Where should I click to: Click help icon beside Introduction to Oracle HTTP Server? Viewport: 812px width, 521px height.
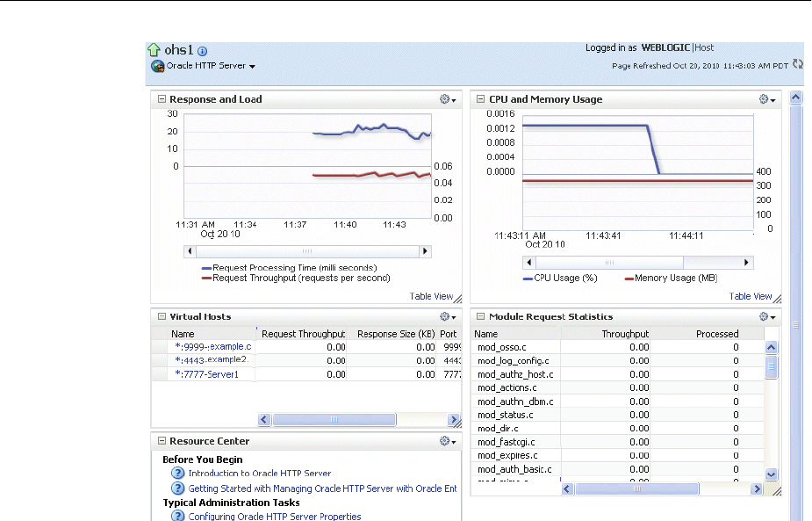click(x=178, y=474)
